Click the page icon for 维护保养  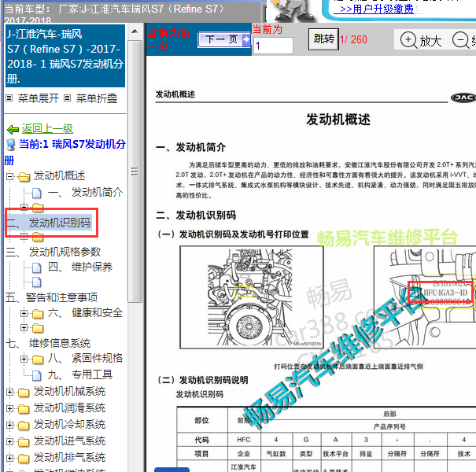(37, 268)
